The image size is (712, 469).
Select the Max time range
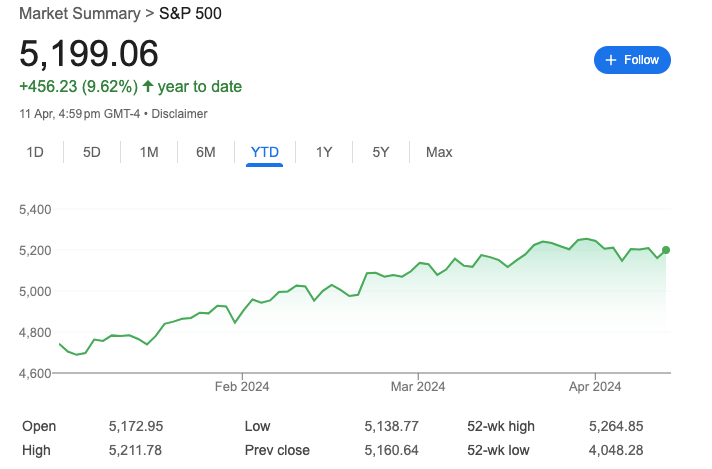click(439, 152)
